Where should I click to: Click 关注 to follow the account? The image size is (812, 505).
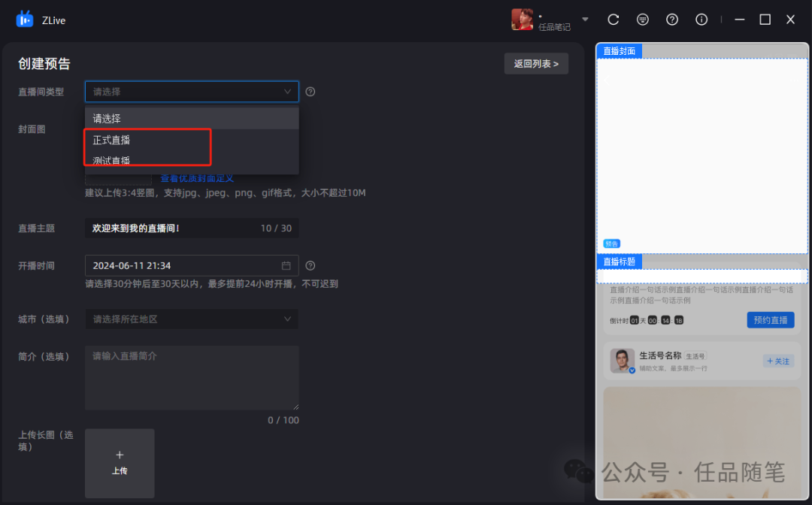tap(777, 361)
